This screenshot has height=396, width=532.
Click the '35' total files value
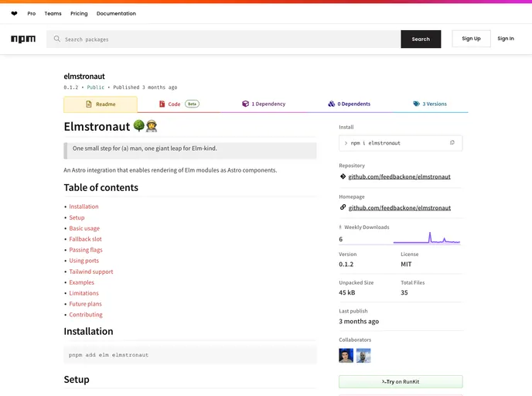click(x=404, y=292)
